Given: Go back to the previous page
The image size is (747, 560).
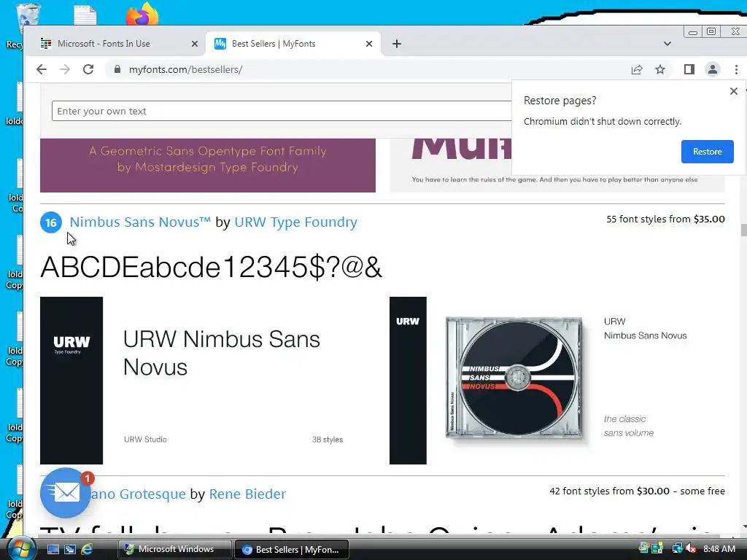Looking at the screenshot, I should pos(42,69).
